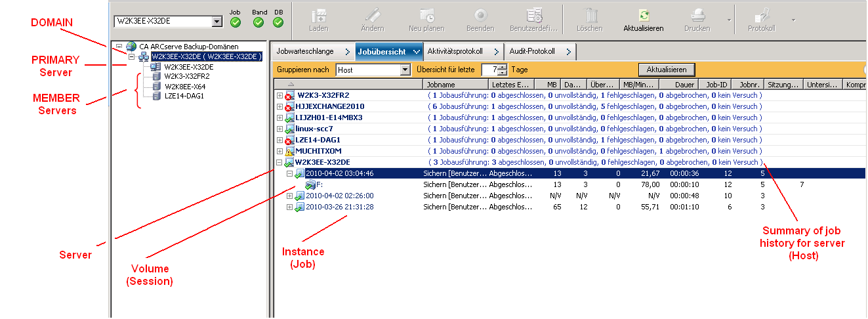Click the Band status green checkmark

258,22
